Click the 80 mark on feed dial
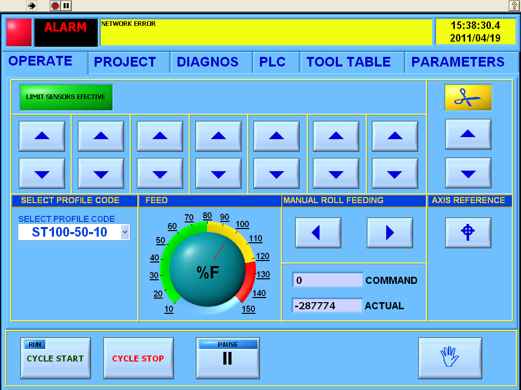 click(x=207, y=216)
